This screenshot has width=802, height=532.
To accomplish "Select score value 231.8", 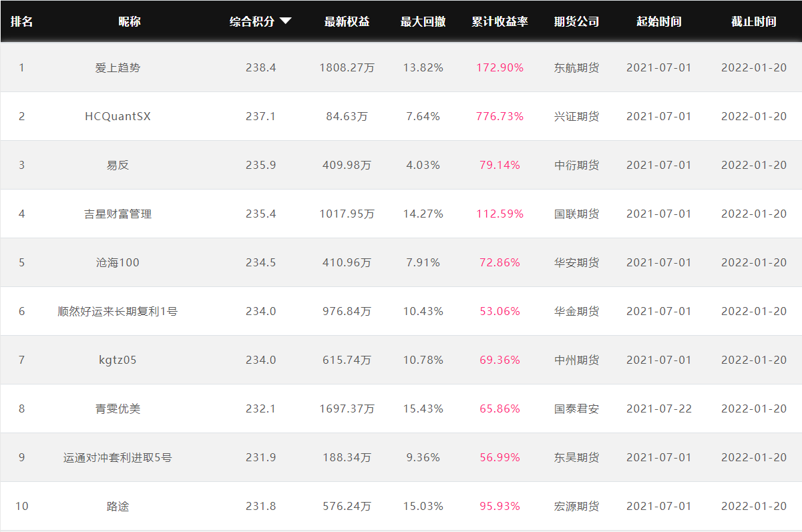I will tap(260, 506).
